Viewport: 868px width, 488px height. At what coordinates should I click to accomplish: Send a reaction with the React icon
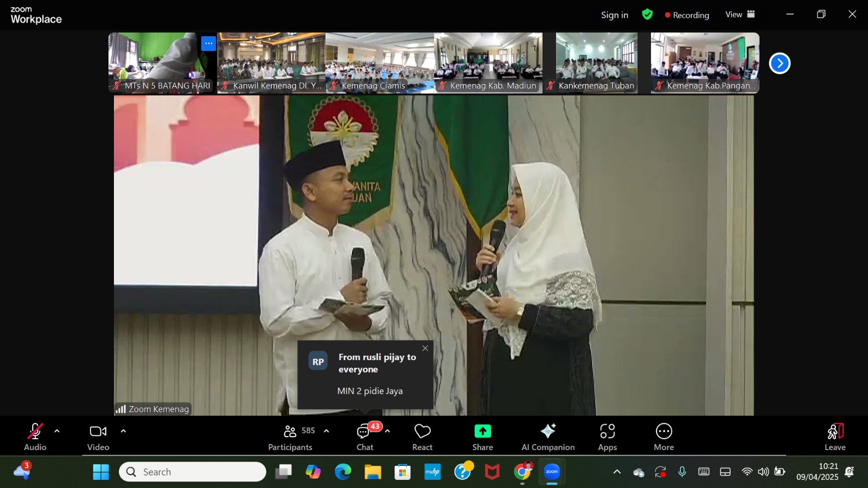pyautogui.click(x=422, y=436)
